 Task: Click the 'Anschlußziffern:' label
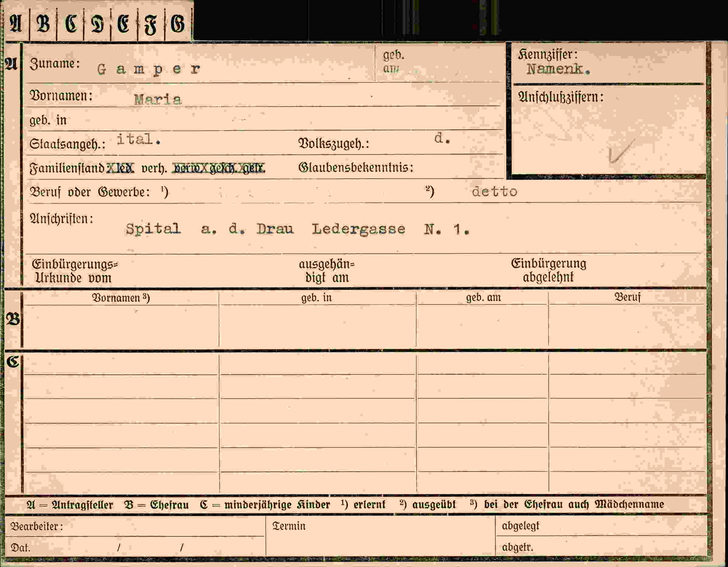pyautogui.click(x=561, y=97)
